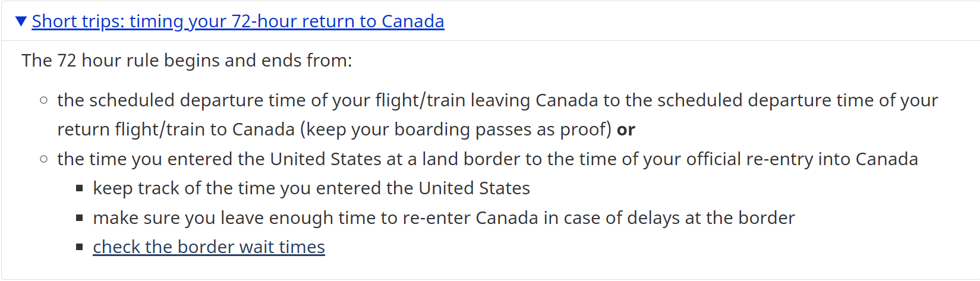
Task: Follow the check the border wait times link
Action: click(x=209, y=247)
